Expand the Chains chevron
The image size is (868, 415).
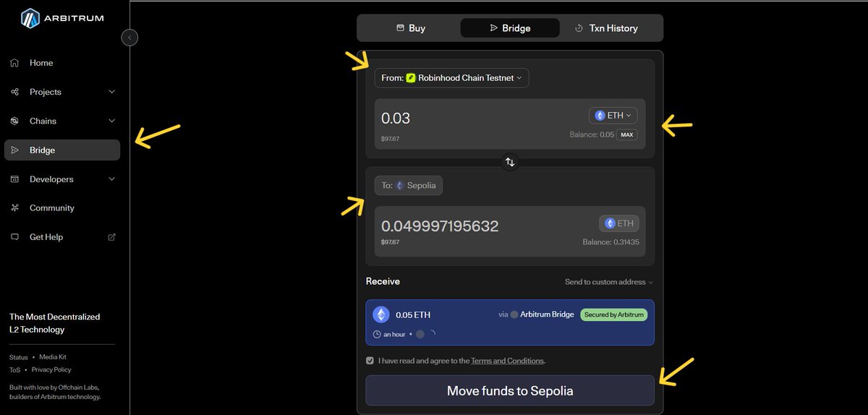click(111, 121)
